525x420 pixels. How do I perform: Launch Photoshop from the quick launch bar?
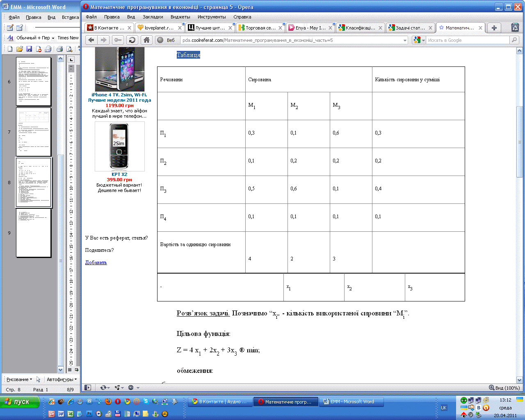pos(89,414)
